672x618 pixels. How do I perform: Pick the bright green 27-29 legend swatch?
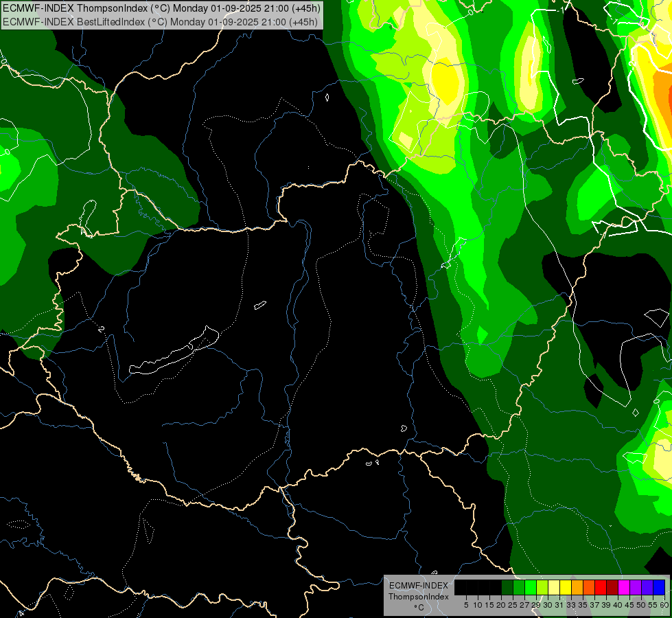point(531,587)
